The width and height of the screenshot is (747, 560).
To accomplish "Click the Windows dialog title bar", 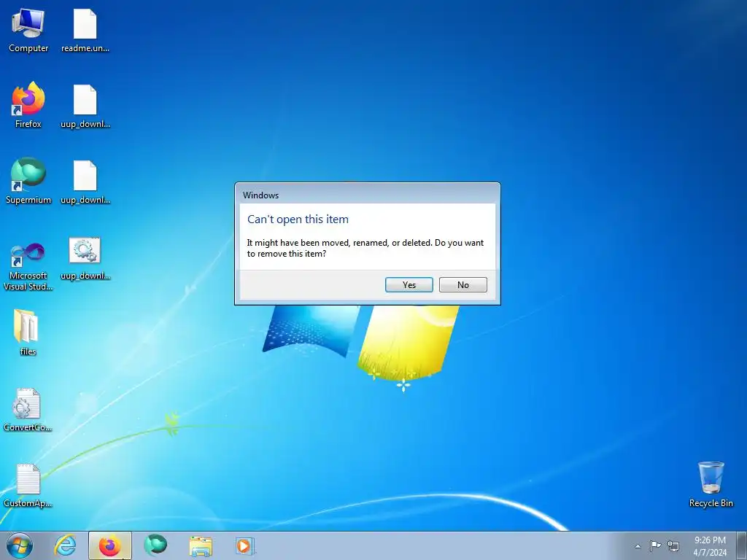I will 368,195.
